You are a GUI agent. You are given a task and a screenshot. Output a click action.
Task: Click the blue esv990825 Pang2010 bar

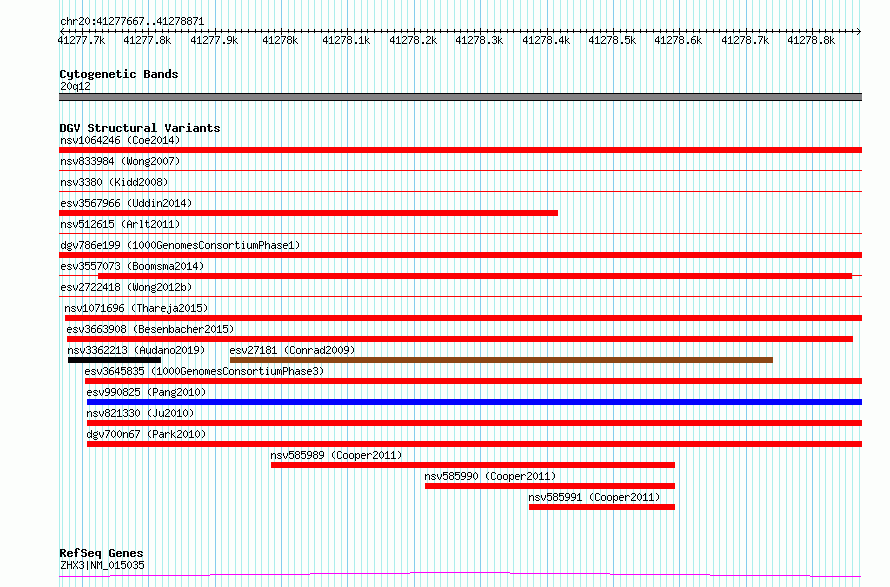[x=474, y=402]
